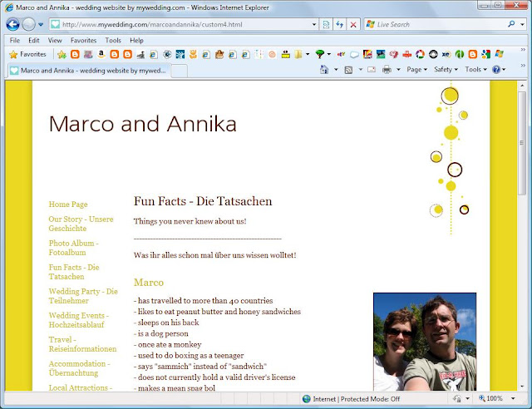Open Wedding Events - Hochzeitsablauf link
Viewport: 532px width, 409px height.
click(79, 320)
